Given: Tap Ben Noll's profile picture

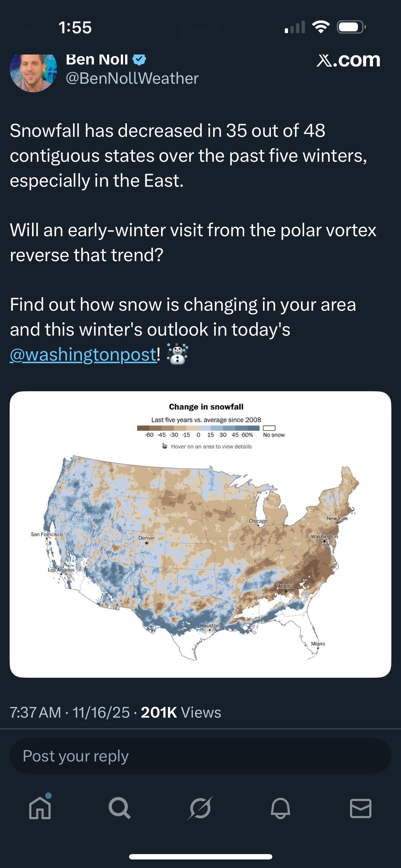Looking at the screenshot, I should 33,72.
